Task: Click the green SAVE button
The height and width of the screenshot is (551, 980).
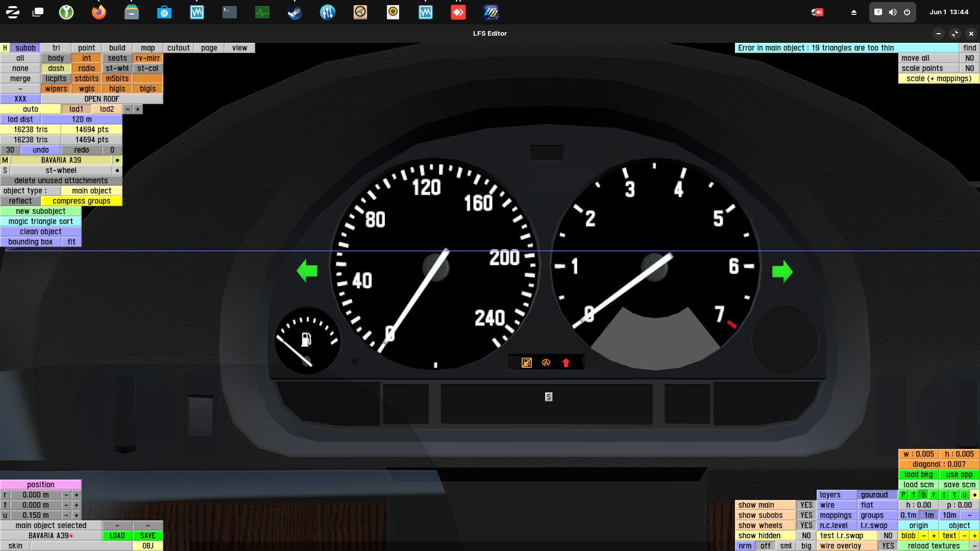Action: (x=148, y=536)
